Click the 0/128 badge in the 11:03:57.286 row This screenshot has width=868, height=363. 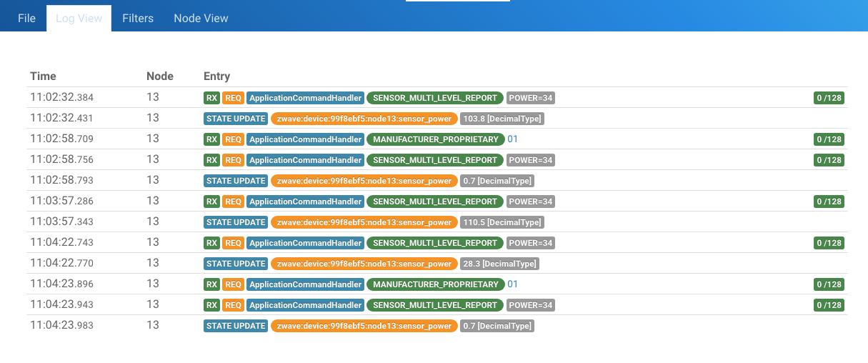[x=829, y=202]
